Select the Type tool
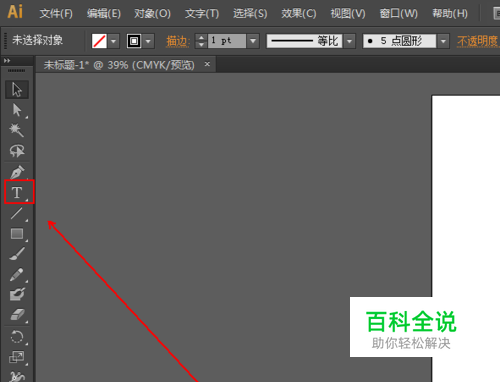This screenshot has height=382, width=500. (17, 192)
